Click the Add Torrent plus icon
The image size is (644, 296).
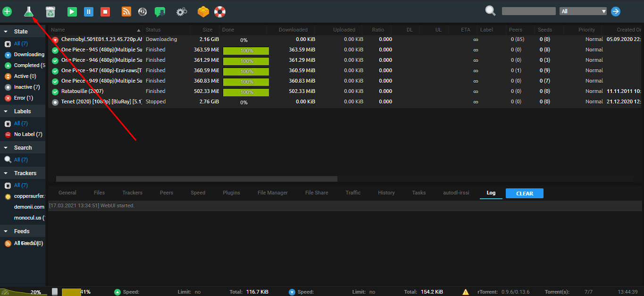click(x=7, y=11)
